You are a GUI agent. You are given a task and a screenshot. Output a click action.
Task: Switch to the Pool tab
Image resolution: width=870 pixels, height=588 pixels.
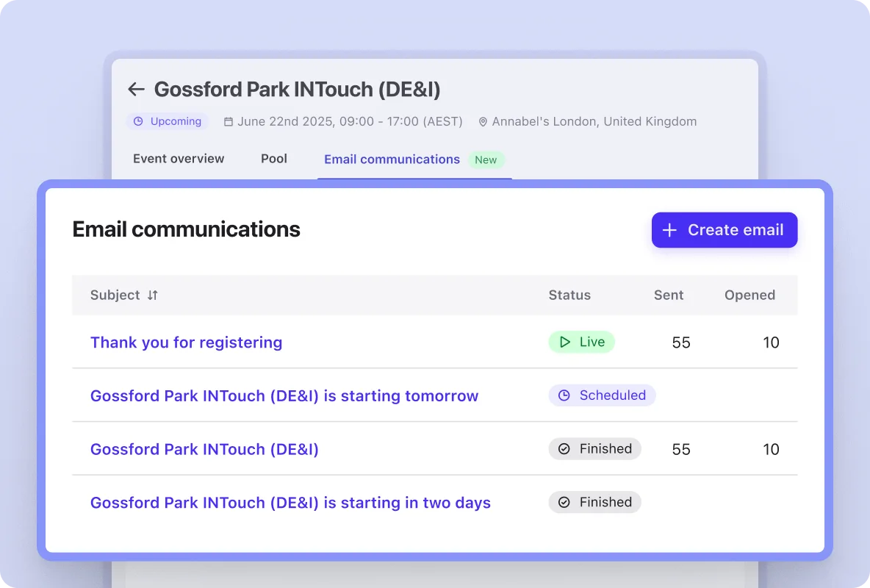[x=274, y=159]
